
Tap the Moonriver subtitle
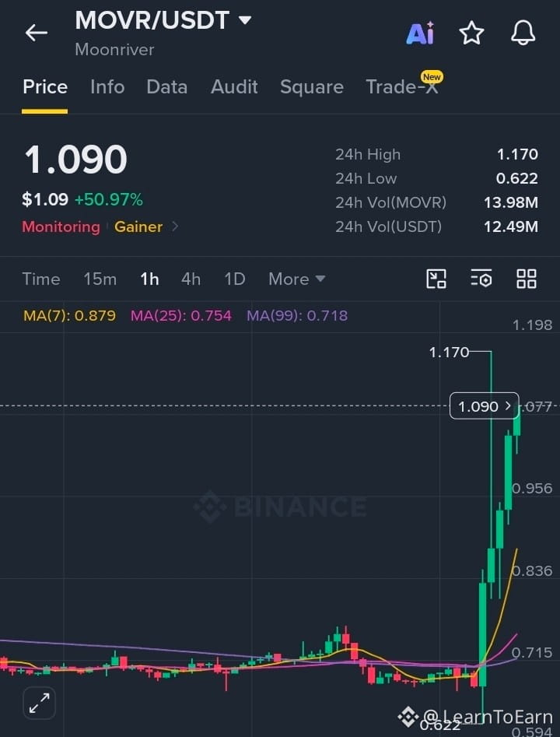click(114, 50)
